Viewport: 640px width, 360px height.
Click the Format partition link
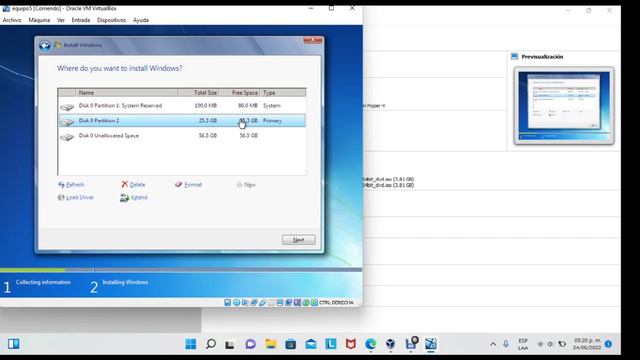193,185
